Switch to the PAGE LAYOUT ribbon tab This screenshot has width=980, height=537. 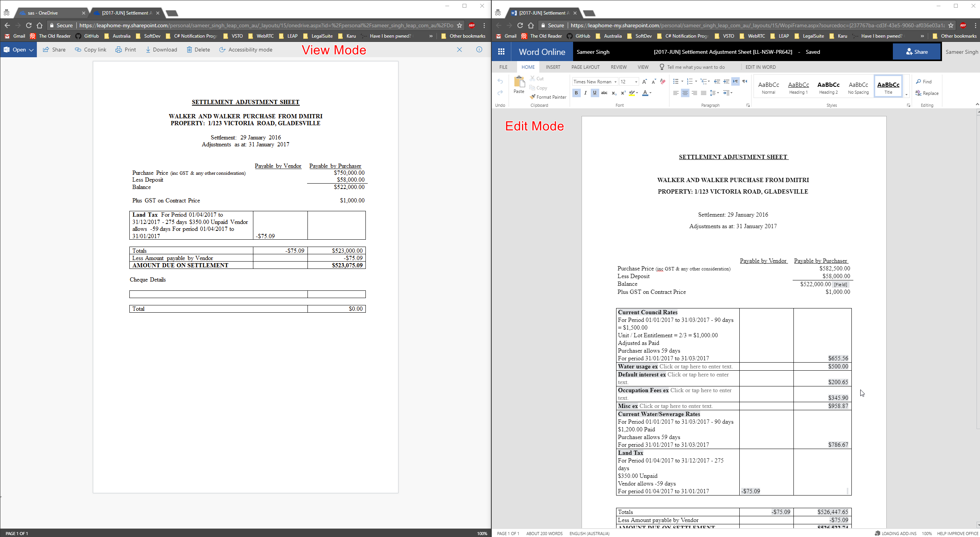pos(585,67)
